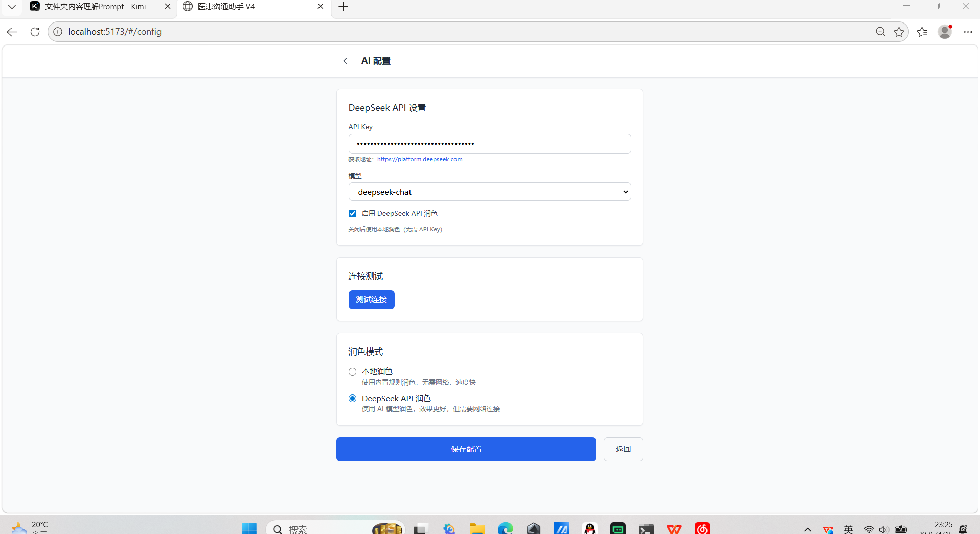Screen dimensions: 980x534
Task: Click the back arrow beside AI 配置
Action: pos(345,61)
